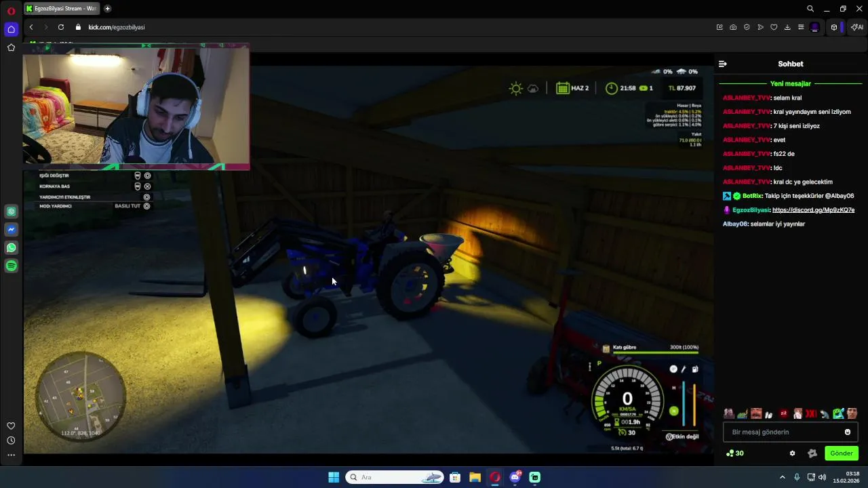Image resolution: width=868 pixels, height=488 pixels.
Task: Open the page edit pencil icon
Action: tap(719, 27)
